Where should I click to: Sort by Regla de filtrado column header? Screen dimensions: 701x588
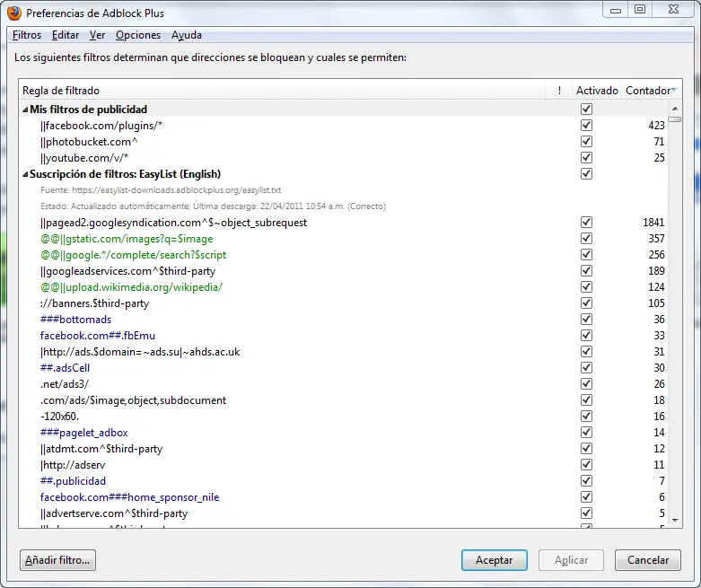(x=282, y=91)
